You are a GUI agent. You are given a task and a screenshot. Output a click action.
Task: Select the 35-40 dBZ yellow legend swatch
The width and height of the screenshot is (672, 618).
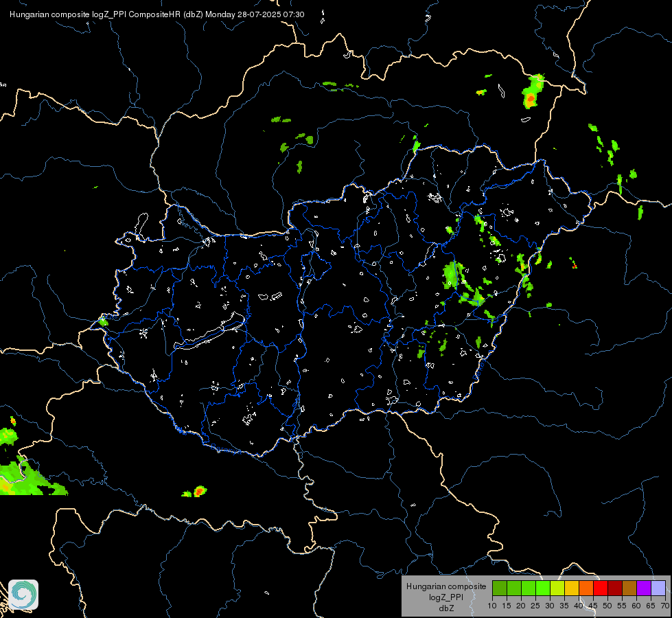point(572,588)
